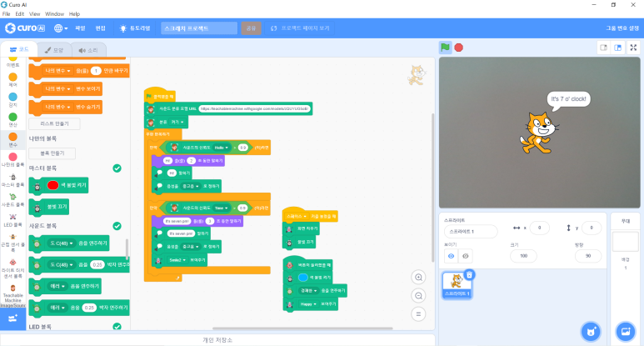The width and height of the screenshot is (644, 346).
Task: Switch to small stage layout
Action: 603,48
